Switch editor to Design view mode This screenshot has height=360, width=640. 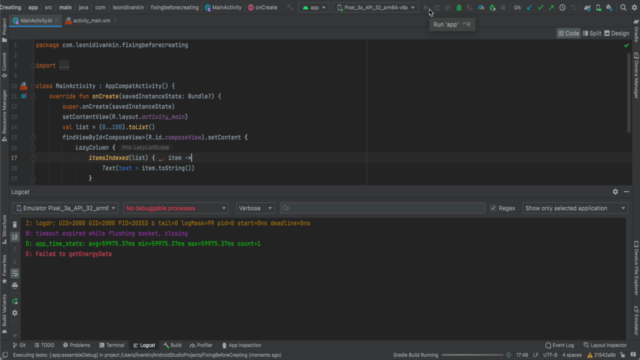click(617, 33)
